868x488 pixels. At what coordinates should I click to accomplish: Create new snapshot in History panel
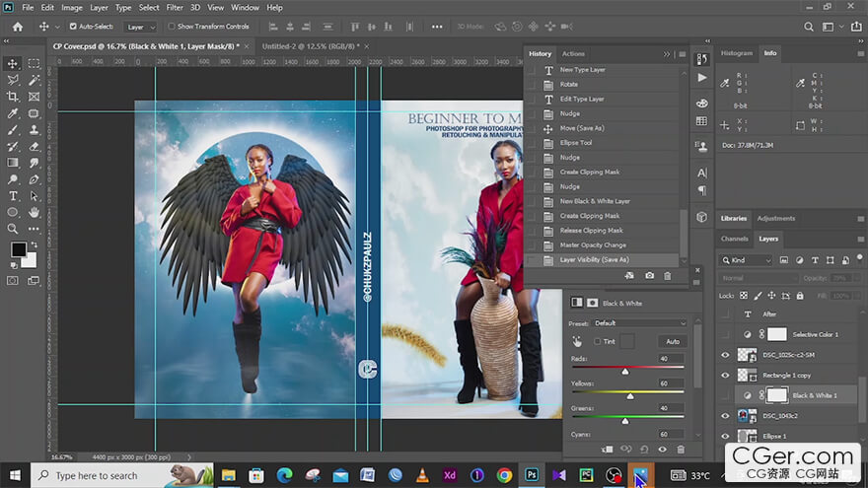coord(649,276)
